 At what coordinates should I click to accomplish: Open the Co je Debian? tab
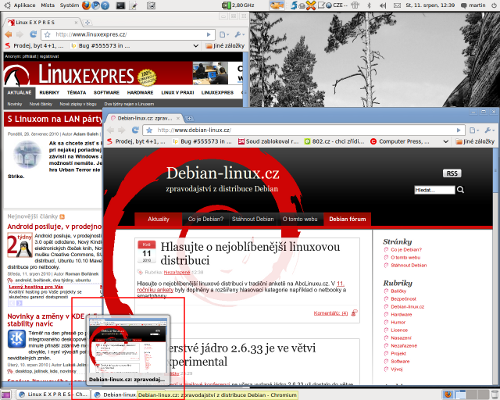pyautogui.click(x=206, y=219)
